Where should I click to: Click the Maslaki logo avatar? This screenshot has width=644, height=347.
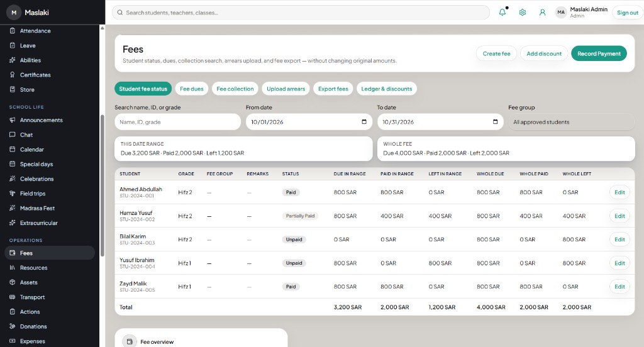14,13
